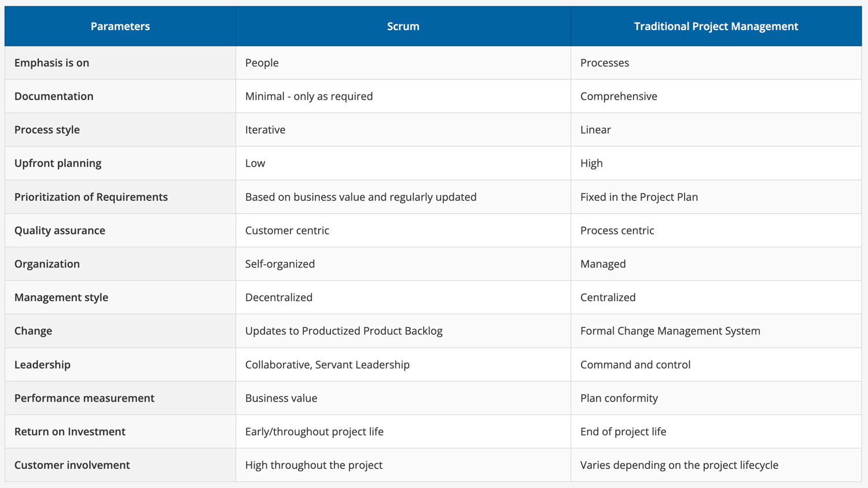Click the Linear process style cell

(595, 130)
